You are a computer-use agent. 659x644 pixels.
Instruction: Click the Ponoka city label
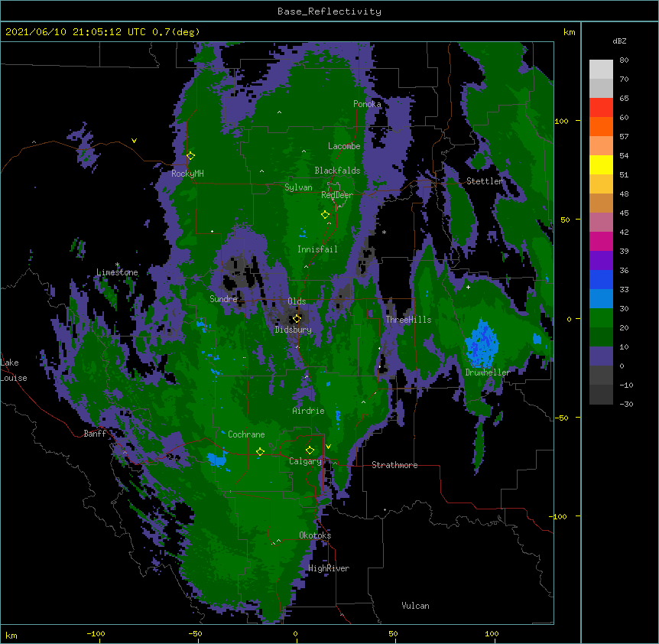(367, 104)
